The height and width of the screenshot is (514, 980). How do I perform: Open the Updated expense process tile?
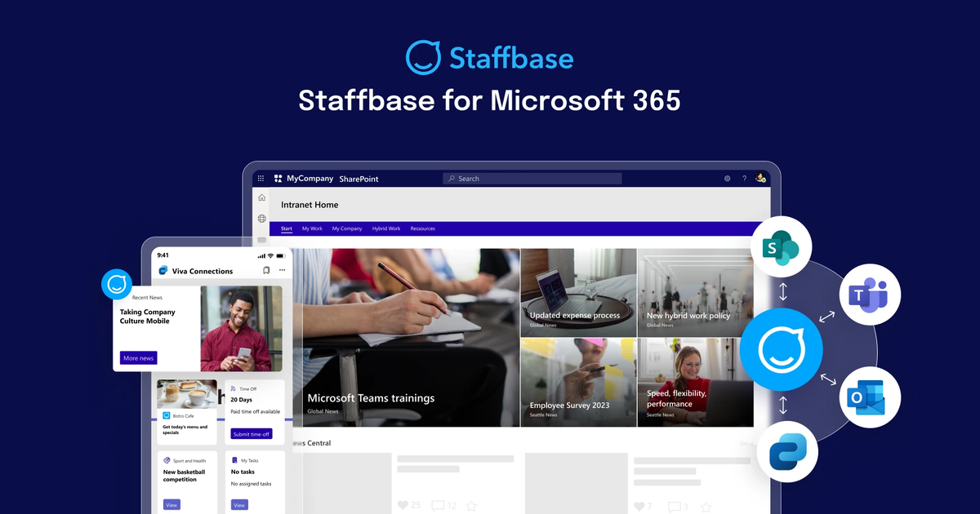[x=578, y=292]
